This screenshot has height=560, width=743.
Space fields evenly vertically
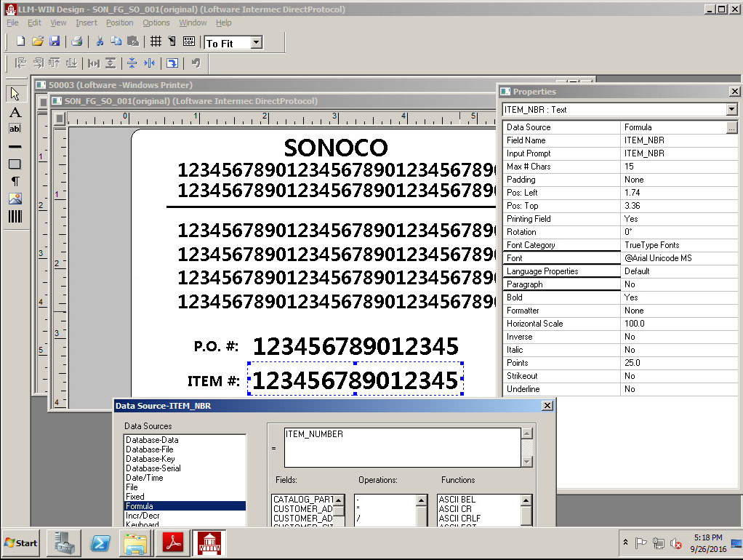[111, 63]
